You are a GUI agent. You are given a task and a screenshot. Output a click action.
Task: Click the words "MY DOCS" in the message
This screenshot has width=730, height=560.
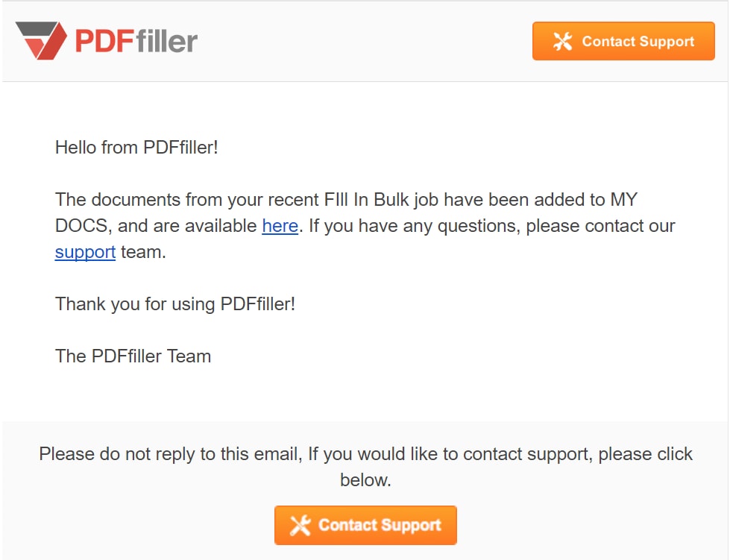tap(347, 213)
